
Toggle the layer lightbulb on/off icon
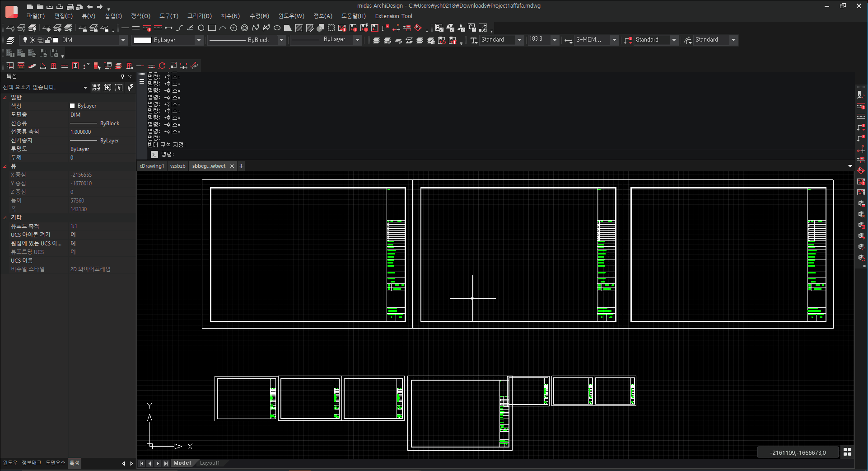coord(25,40)
